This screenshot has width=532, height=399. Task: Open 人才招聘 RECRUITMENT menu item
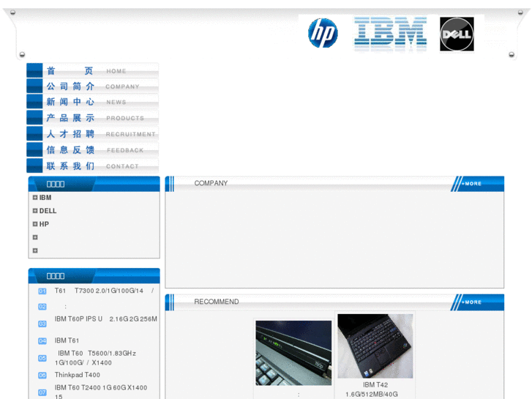pyautogui.click(x=93, y=134)
